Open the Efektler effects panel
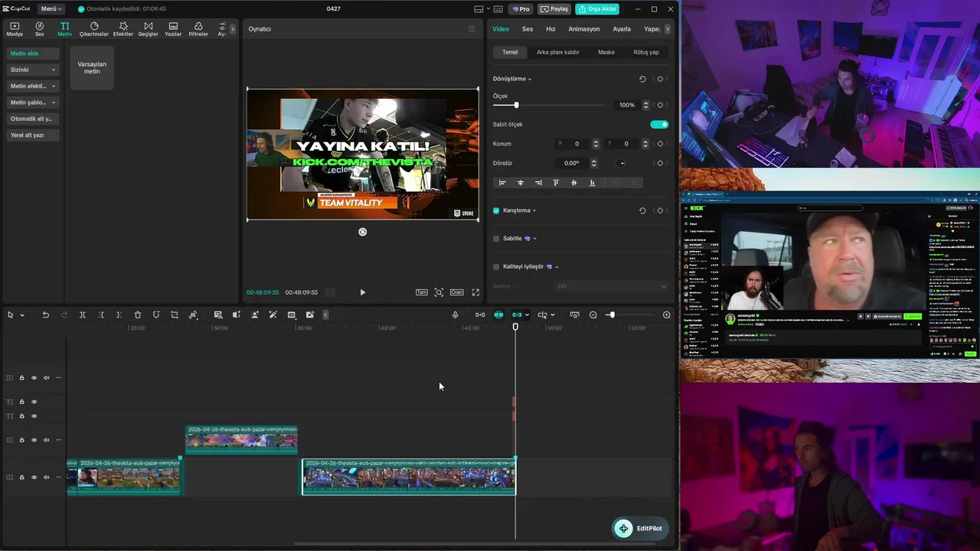Screen dimensions: 980x551 click(x=123, y=29)
